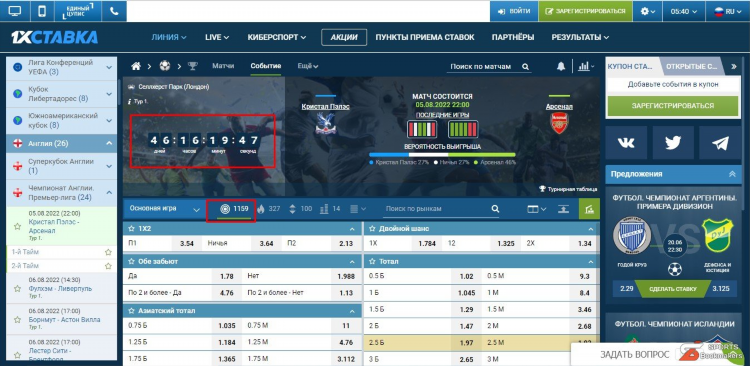Viewport: 750px width, 366px height.
Task: Click the statistics chart icon
Action: click(586, 67)
